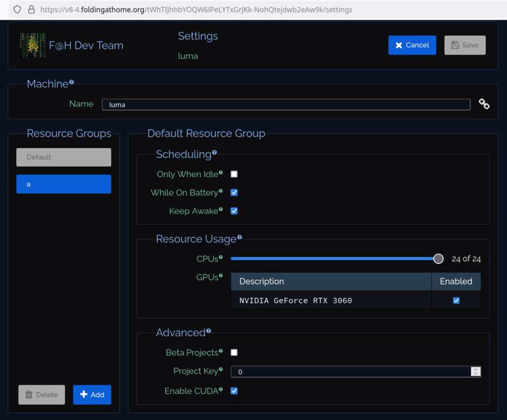Screen dimensions: 507x420
Task: Open the Resource Usage help icon
Action: pyautogui.click(x=239, y=237)
